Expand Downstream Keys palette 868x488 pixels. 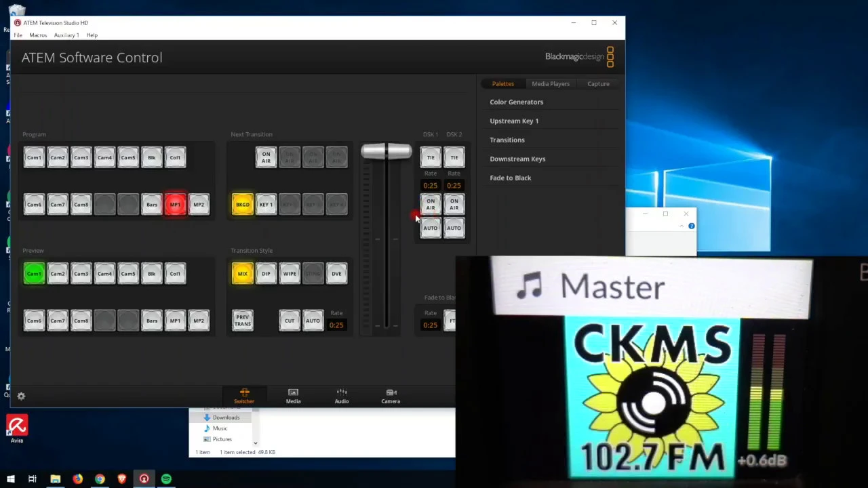pos(517,159)
